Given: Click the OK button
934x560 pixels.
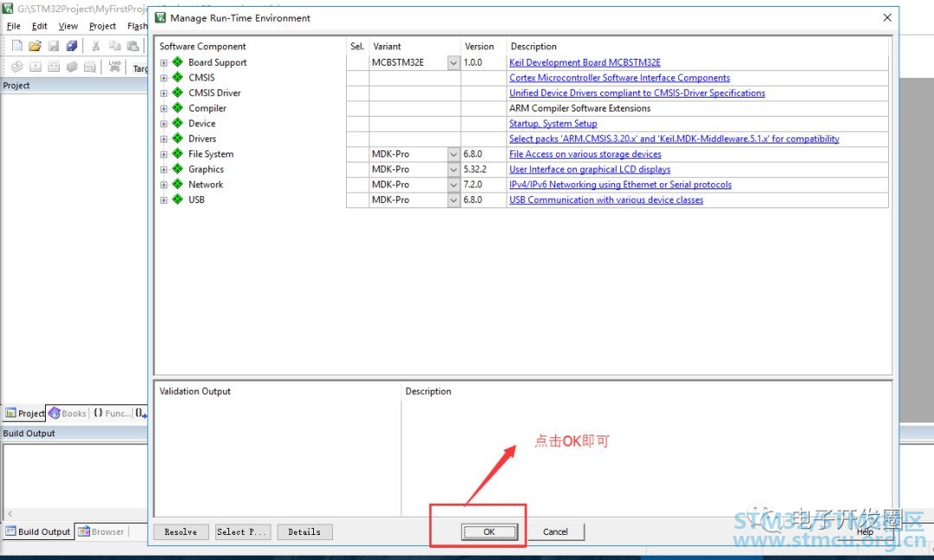Looking at the screenshot, I should coord(489,532).
